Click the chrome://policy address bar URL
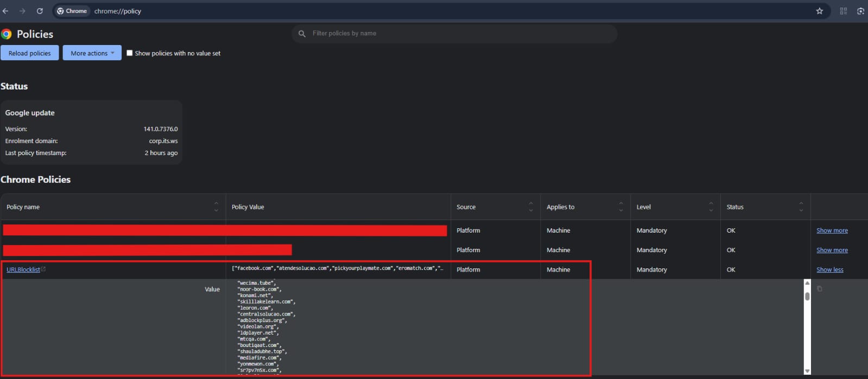The image size is (868, 379). (118, 11)
